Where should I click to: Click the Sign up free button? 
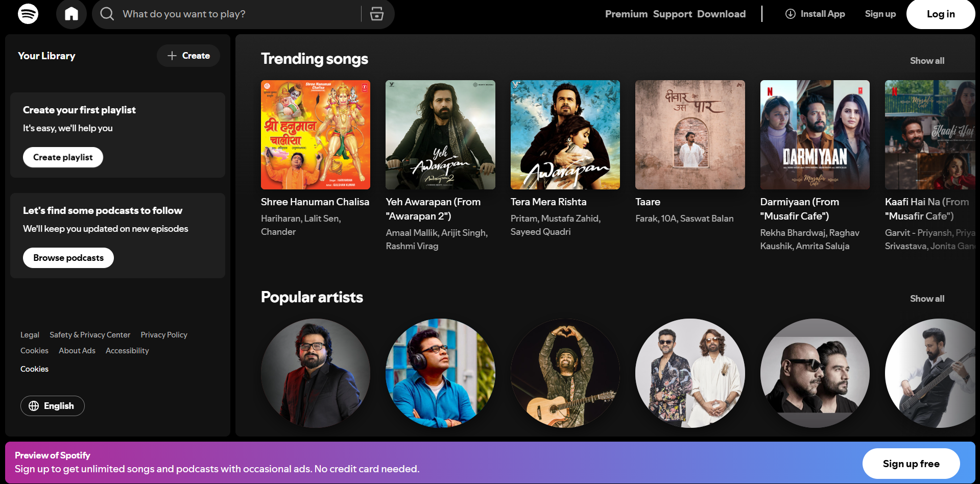click(911, 464)
